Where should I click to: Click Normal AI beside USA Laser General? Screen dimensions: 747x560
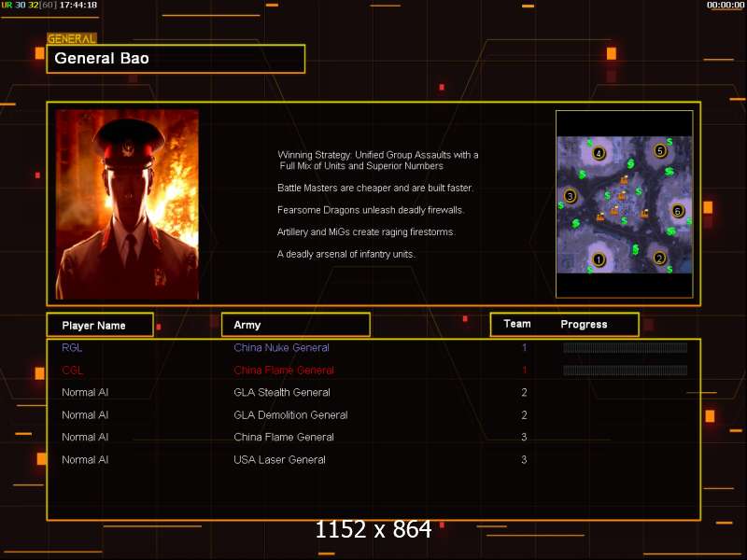pos(85,459)
